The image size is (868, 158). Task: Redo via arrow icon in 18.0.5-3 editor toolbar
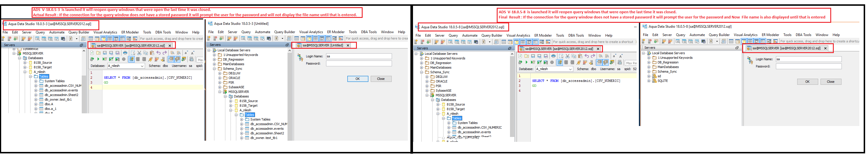[x=165, y=53]
